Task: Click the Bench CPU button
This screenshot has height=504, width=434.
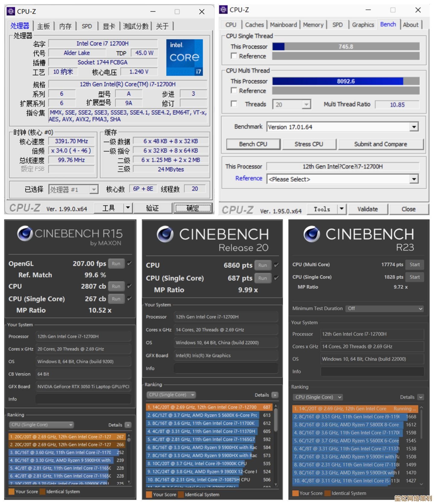Action: [x=253, y=144]
